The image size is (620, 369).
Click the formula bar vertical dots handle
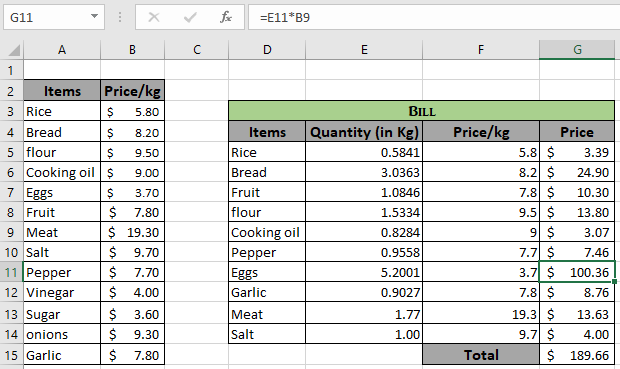pyautogui.click(x=120, y=17)
